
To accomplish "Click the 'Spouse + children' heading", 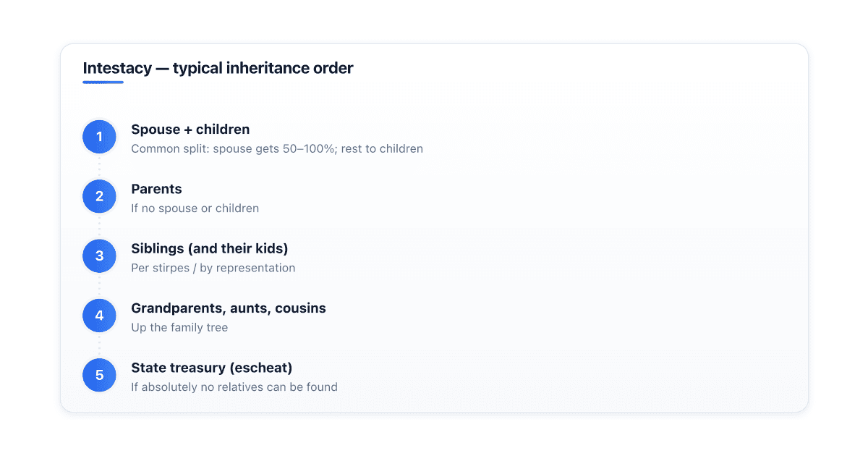I will [190, 130].
